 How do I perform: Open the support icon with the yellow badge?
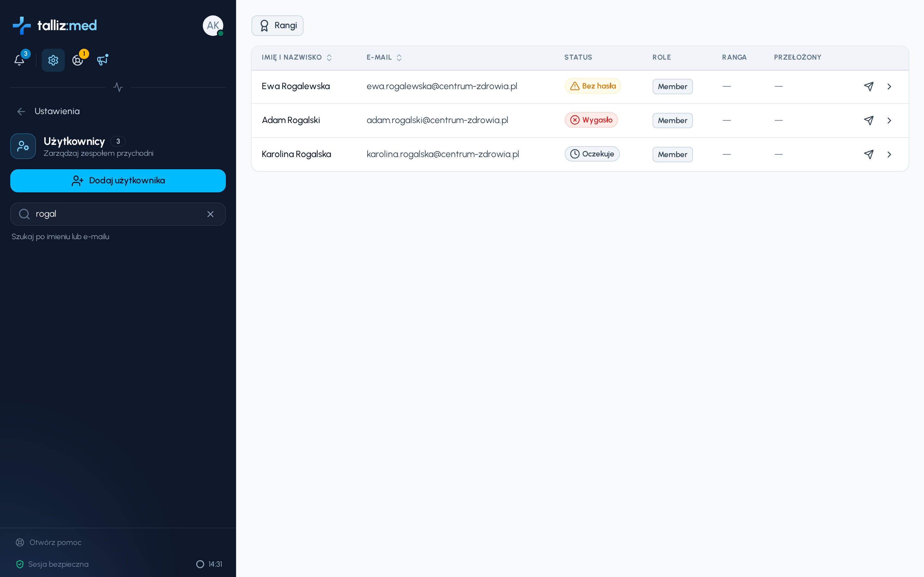tap(78, 60)
